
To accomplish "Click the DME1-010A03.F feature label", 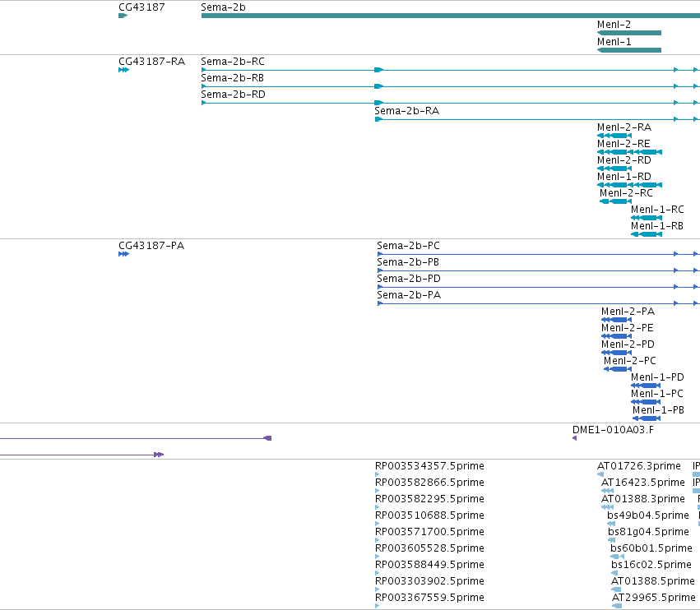I will 613,430.
